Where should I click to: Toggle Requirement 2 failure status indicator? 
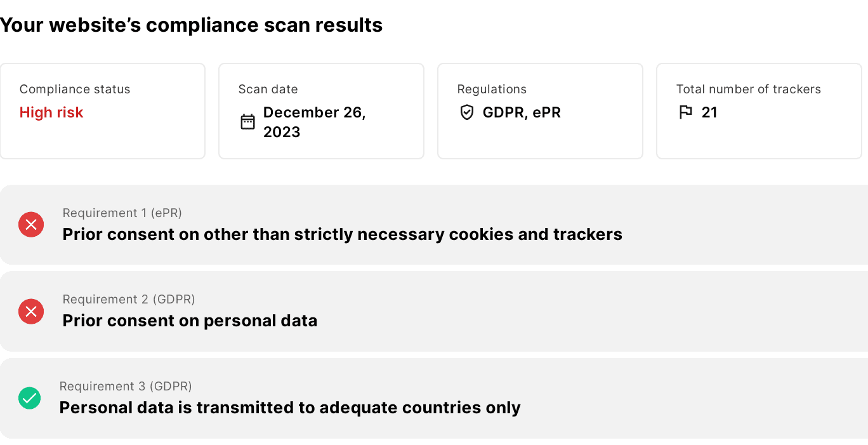(30, 312)
